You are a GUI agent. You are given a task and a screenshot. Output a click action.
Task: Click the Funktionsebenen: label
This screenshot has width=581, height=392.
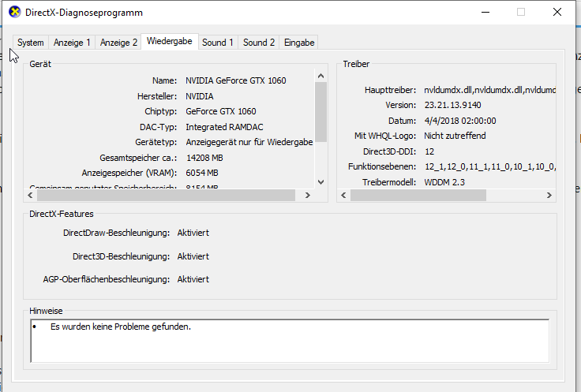click(x=382, y=166)
